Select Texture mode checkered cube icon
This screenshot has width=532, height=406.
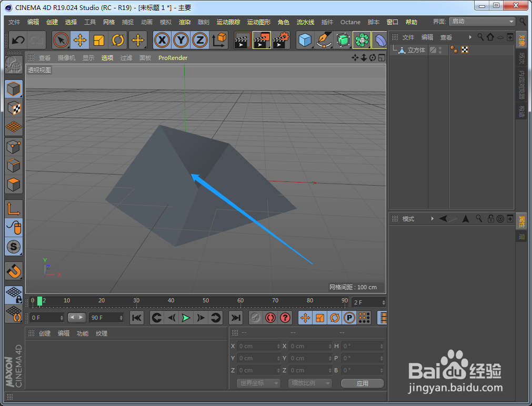pyautogui.click(x=14, y=108)
